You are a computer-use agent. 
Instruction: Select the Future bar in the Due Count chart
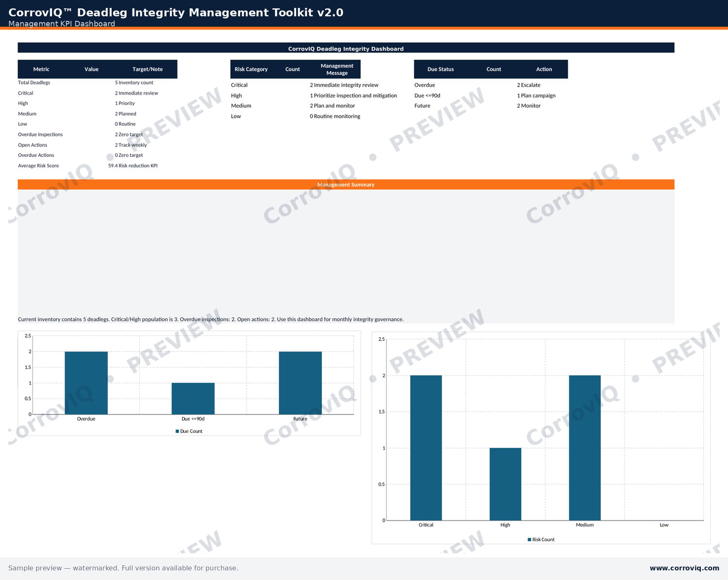300,383
